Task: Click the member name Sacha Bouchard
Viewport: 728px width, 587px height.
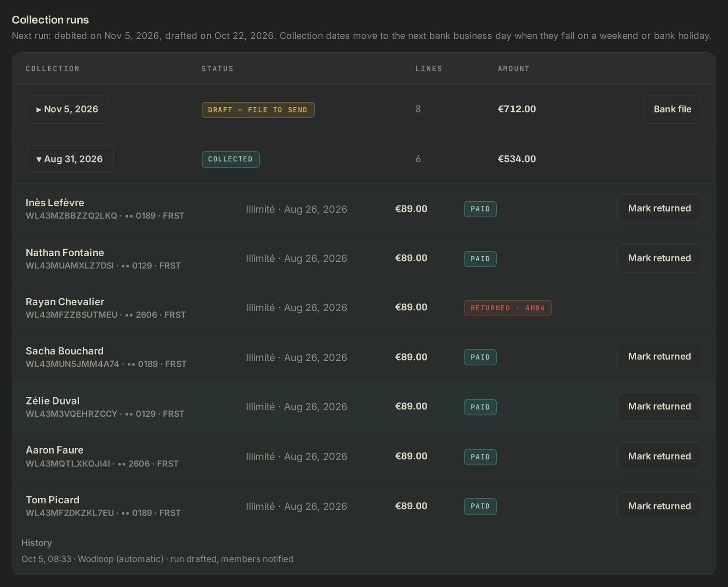Action: coord(65,351)
